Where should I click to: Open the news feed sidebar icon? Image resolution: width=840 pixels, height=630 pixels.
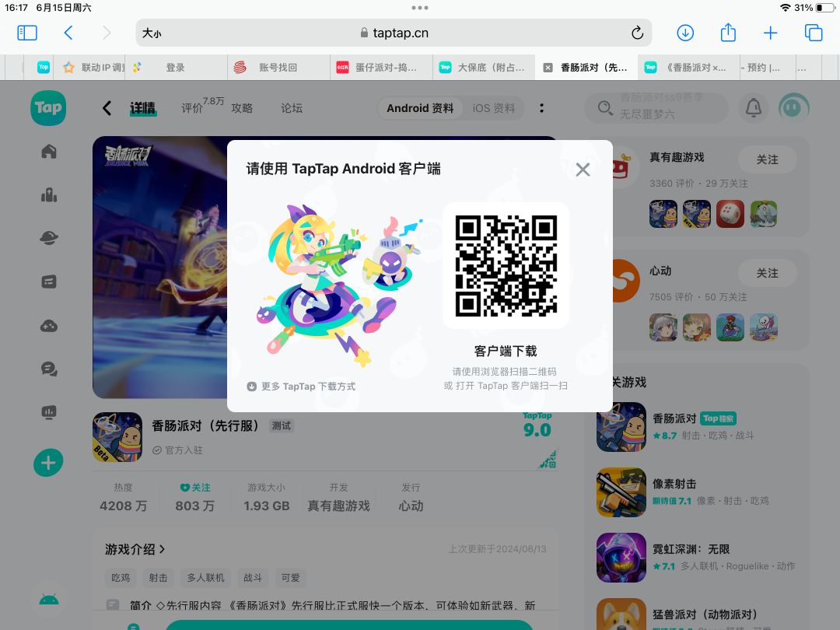coord(49,282)
